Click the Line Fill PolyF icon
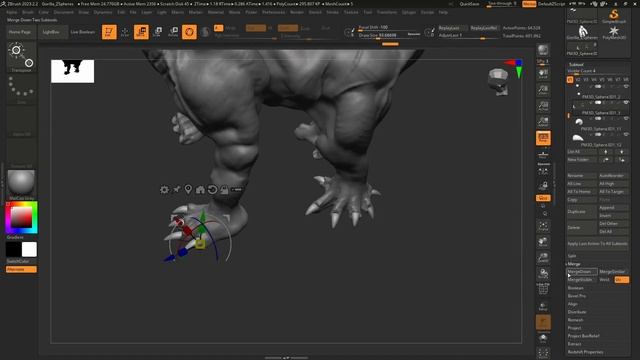The height and width of the screenshot is (360, 640). tap(543, 289)
